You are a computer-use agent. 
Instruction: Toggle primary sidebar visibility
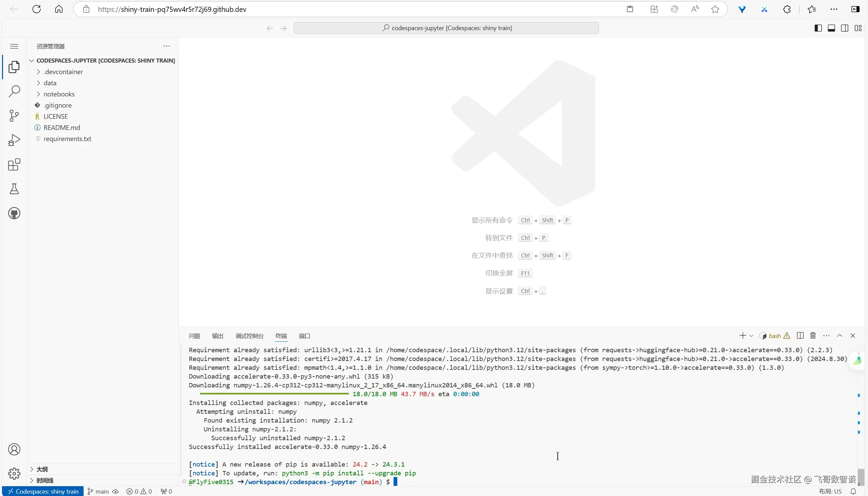click(x=818, y=28)
